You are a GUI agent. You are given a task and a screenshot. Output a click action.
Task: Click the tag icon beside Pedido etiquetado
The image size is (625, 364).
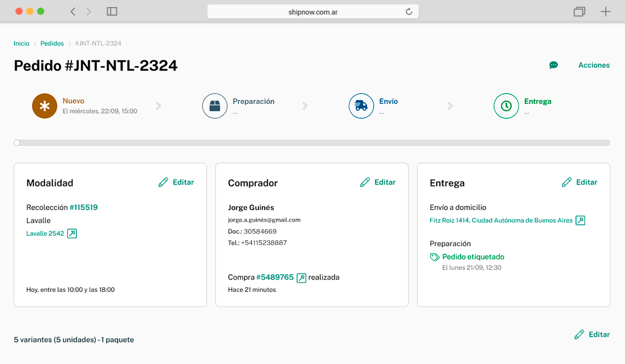point(434,256)
